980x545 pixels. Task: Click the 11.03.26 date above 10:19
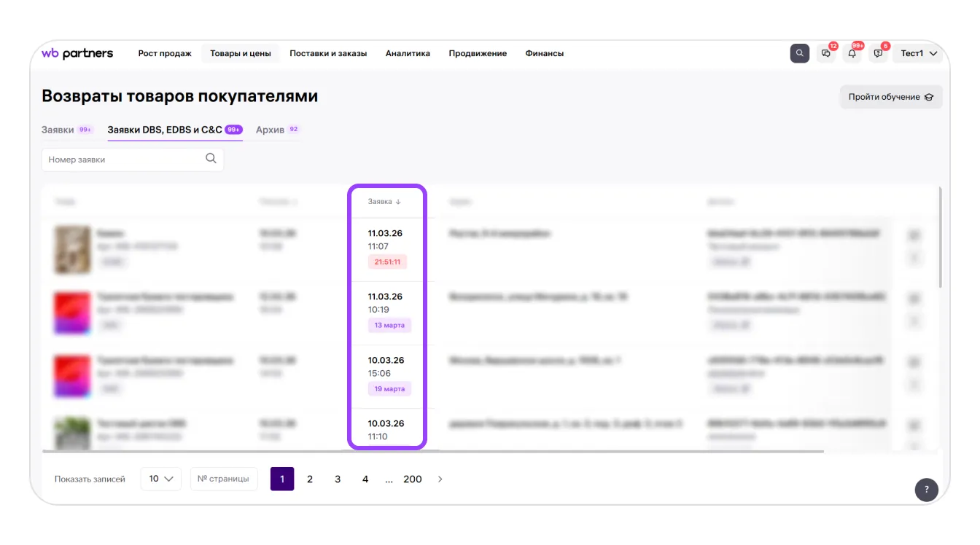[x=385, y=297]
